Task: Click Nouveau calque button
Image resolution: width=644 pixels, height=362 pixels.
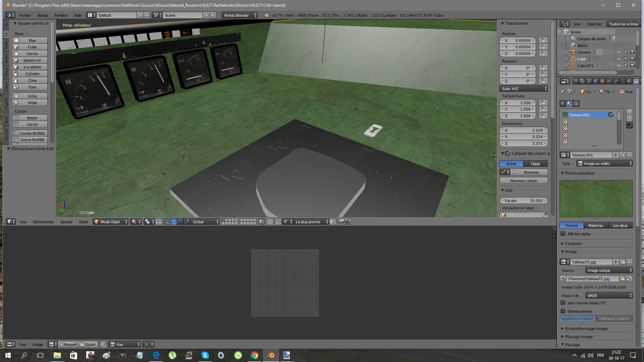Action: pos(524,180)
